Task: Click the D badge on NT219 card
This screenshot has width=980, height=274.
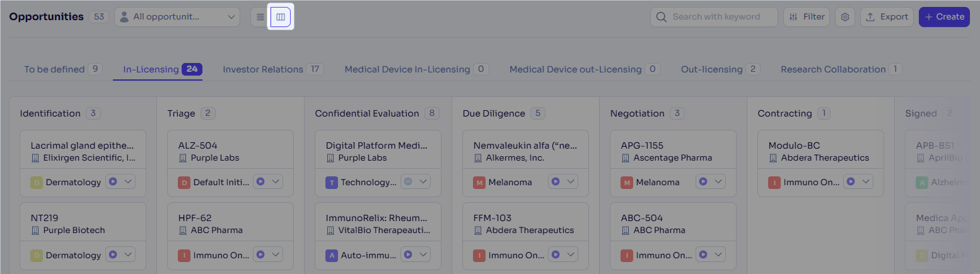Action: tap(37, 256)
